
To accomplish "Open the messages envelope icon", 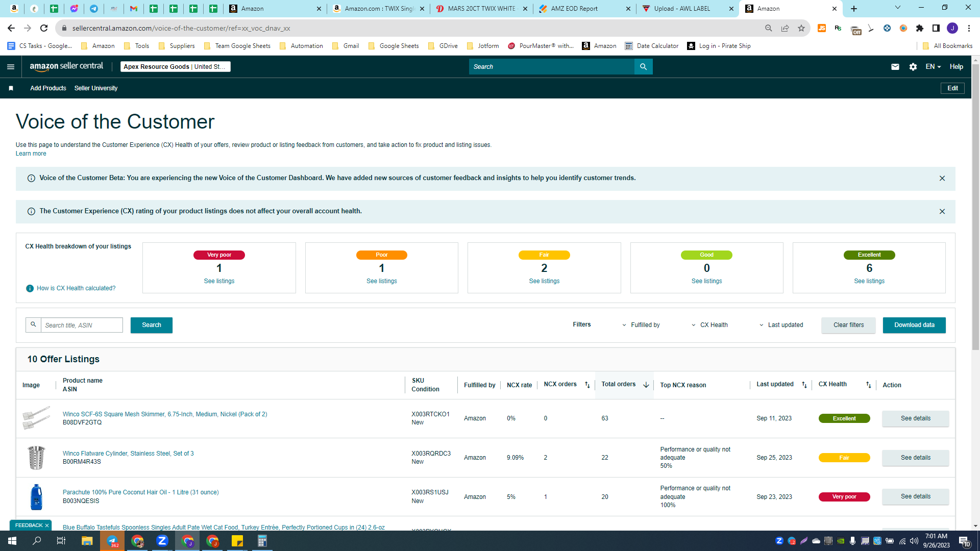I will coord(895,67).
